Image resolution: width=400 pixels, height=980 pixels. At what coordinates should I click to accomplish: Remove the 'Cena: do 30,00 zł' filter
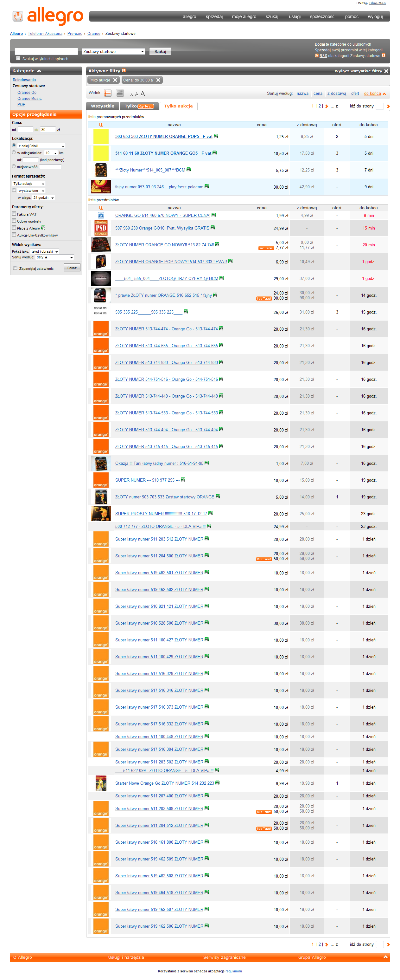158,80
